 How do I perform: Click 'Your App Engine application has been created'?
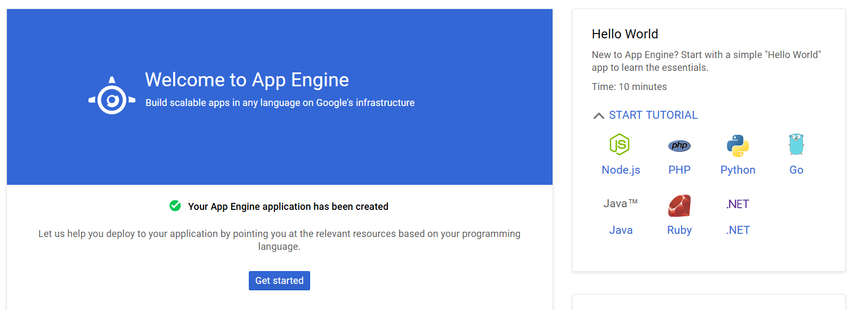288,207
